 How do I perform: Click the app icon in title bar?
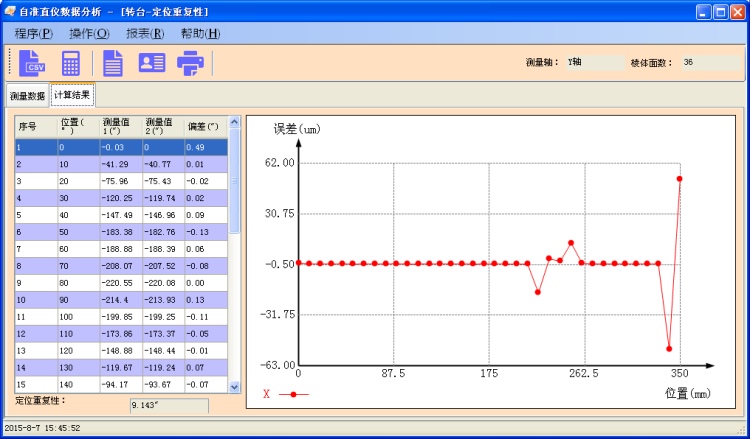(x=10, y=10)
